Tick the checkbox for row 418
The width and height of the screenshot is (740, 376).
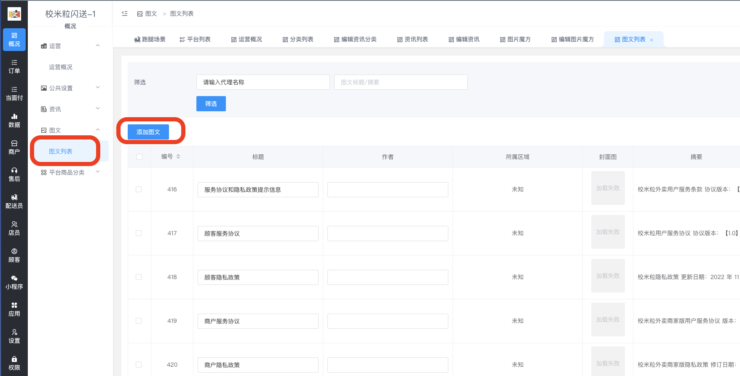(139, 277)
